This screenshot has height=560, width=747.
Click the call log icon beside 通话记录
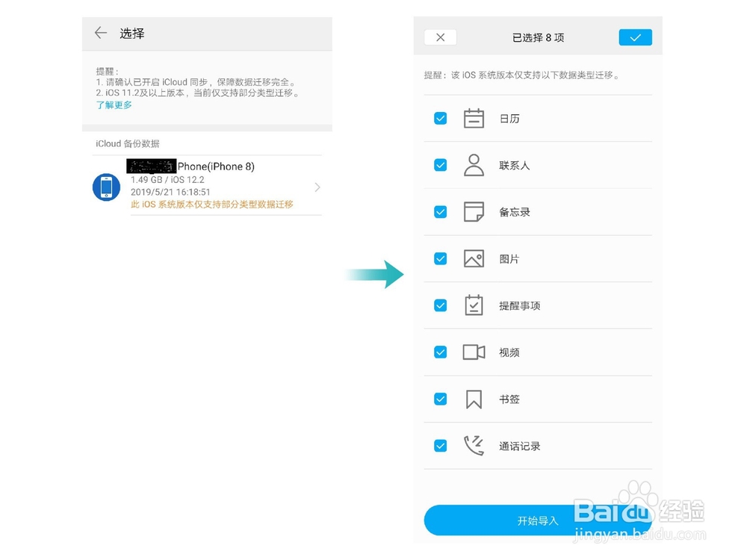coord(474,446)
